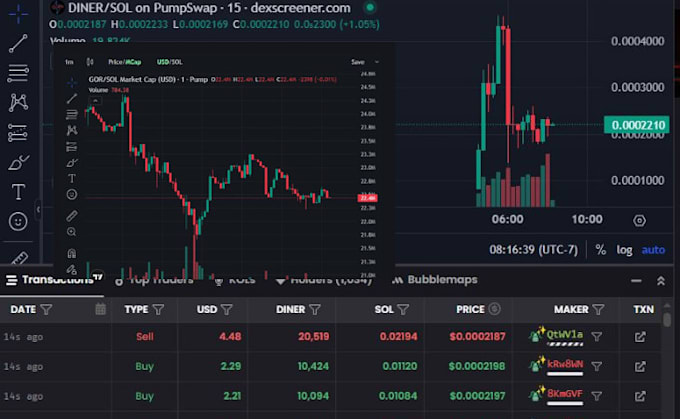Open the Transactions tab

click(54, 280)
